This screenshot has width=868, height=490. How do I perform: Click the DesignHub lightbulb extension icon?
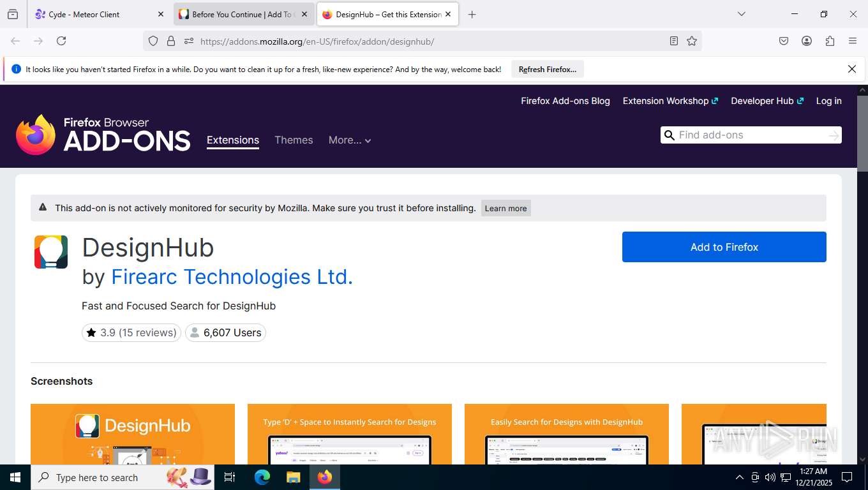tap(51, 252)
